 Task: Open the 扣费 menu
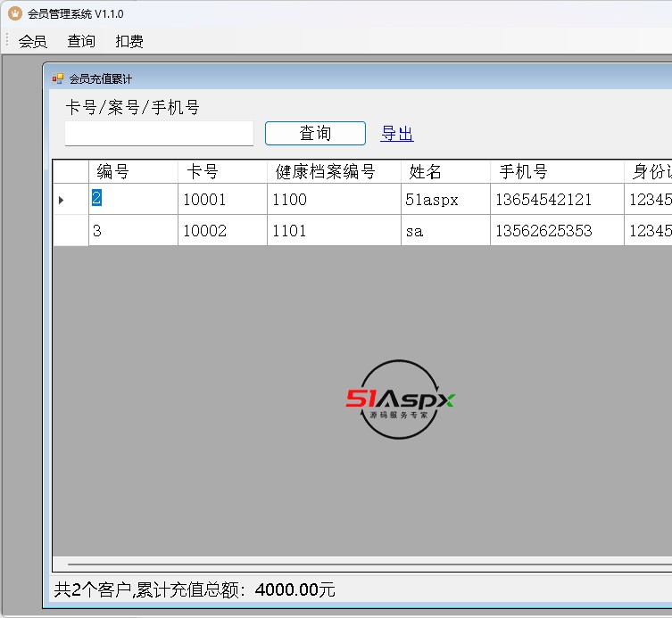click(129, 41)
